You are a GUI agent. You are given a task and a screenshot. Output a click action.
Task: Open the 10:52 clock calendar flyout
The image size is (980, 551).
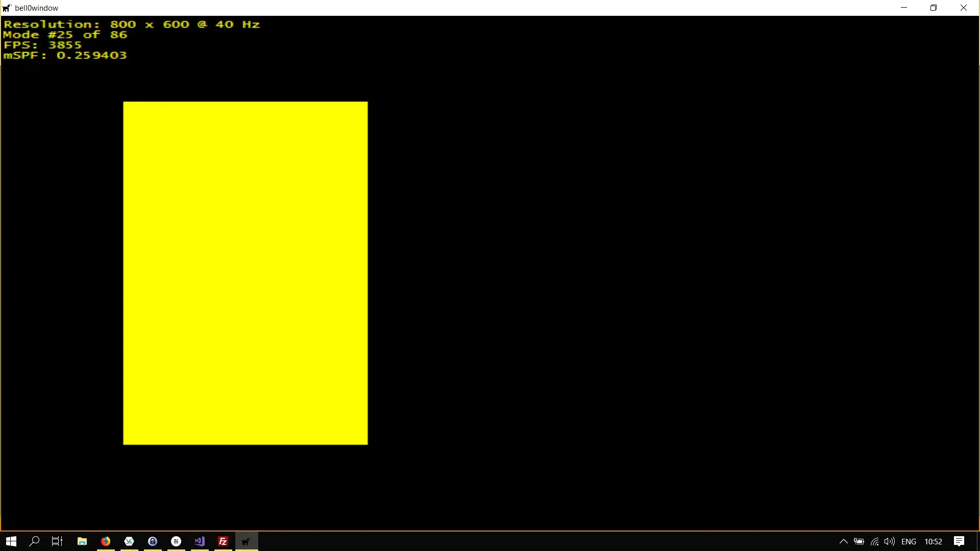933,541
